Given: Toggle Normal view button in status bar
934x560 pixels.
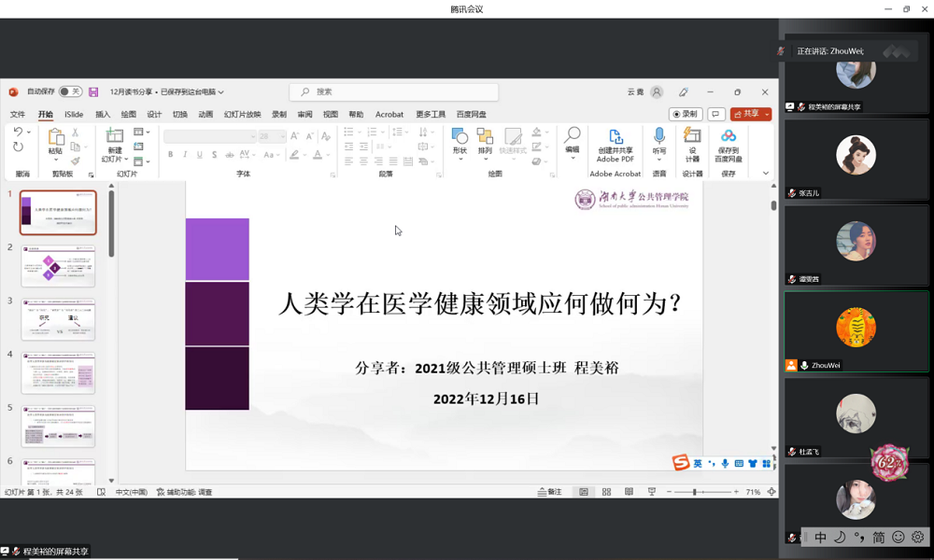Looking at the screenshot, I should point(584,492).
